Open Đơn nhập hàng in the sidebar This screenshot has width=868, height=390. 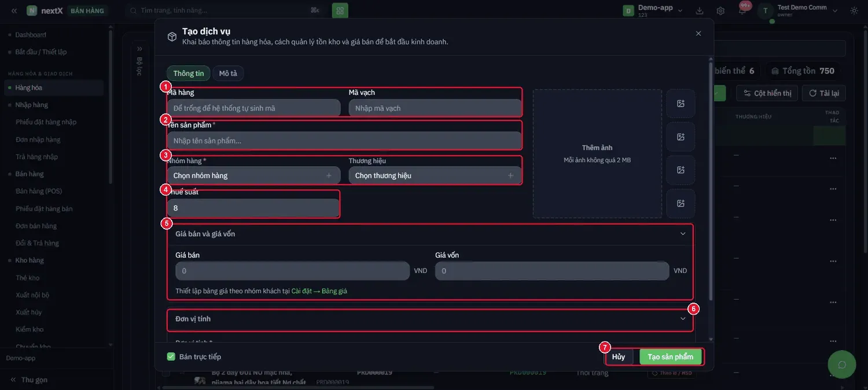pyautogui.click(x=38, y=139)
